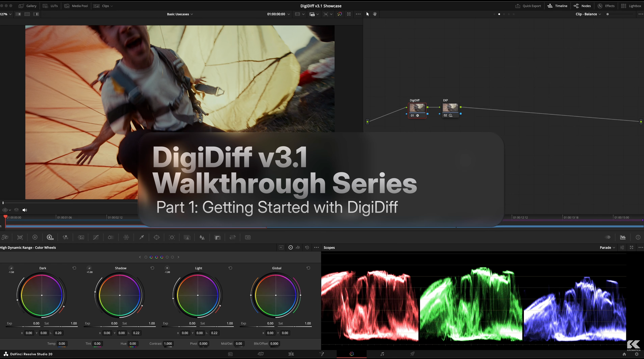This screenshot has width=644, height=359.
Task: Open the Motion Effects palette
Action: 81,237
